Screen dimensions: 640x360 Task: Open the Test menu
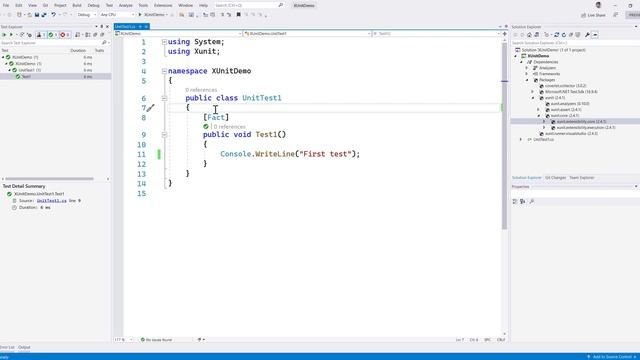pyautogui.click(x=109, y=5)
